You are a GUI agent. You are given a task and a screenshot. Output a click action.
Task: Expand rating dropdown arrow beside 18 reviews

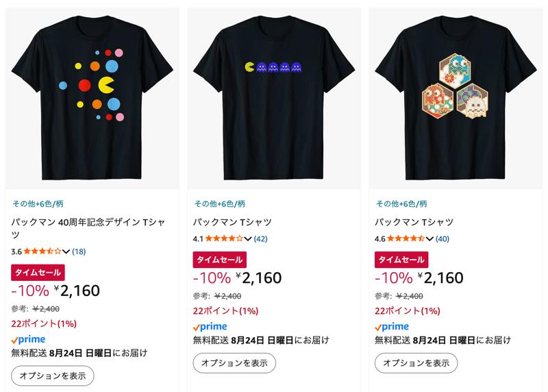[66, 252]
